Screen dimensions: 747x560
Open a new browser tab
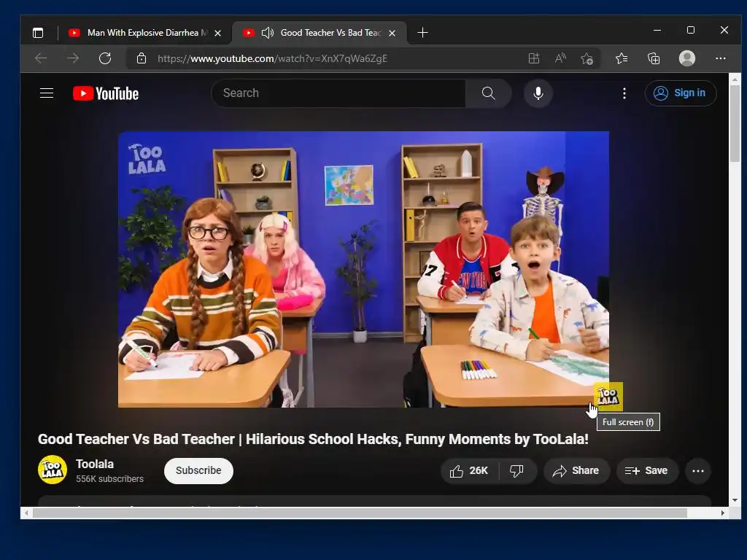point(422,32)
